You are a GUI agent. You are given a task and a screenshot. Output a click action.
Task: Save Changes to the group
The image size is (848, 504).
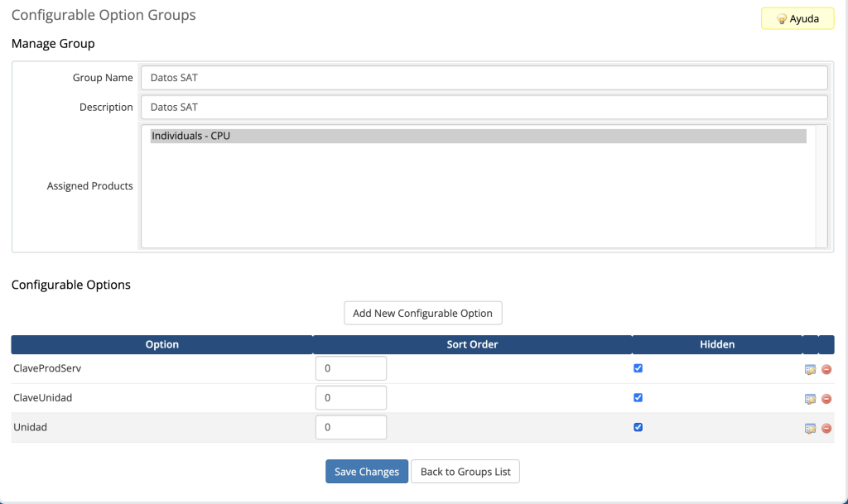coord(367,472)
